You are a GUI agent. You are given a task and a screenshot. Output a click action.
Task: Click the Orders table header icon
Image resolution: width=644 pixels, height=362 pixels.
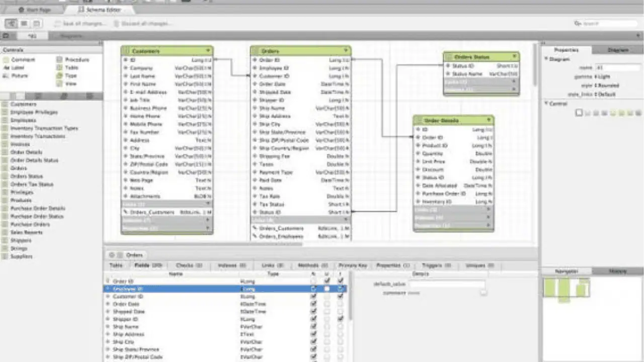click(x=256, y=51)
